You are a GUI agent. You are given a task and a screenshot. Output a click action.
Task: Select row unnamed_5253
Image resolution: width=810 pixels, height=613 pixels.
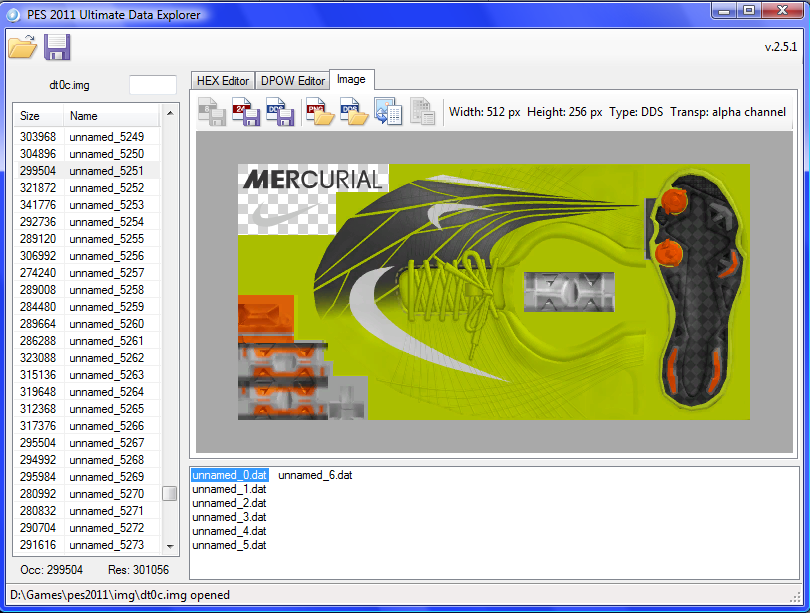tap(87, 205)
